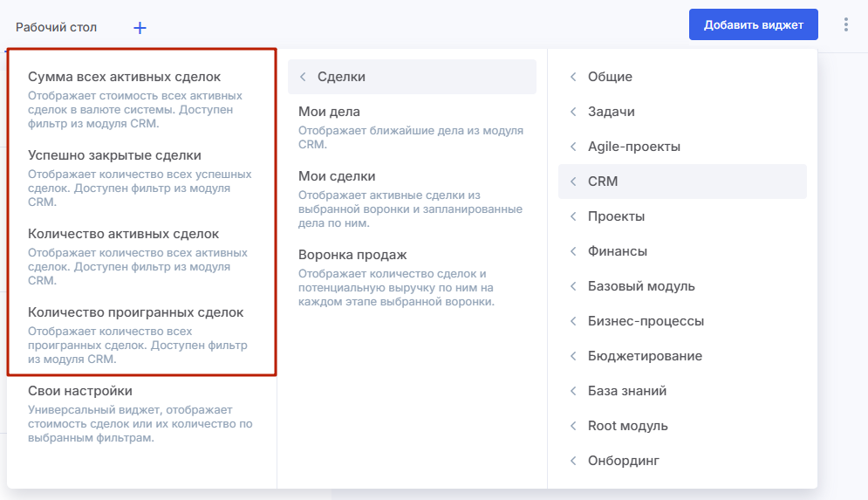Click description 'потенциальную выручку по ним'
The image size is (868, 500).
pos(396,287)
